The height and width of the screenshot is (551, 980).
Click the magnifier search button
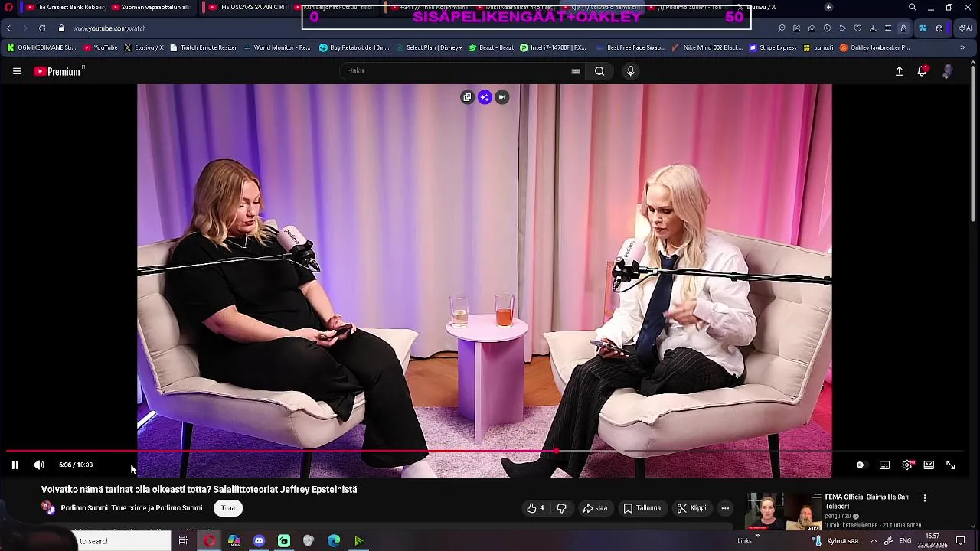[x=599, y=71]
